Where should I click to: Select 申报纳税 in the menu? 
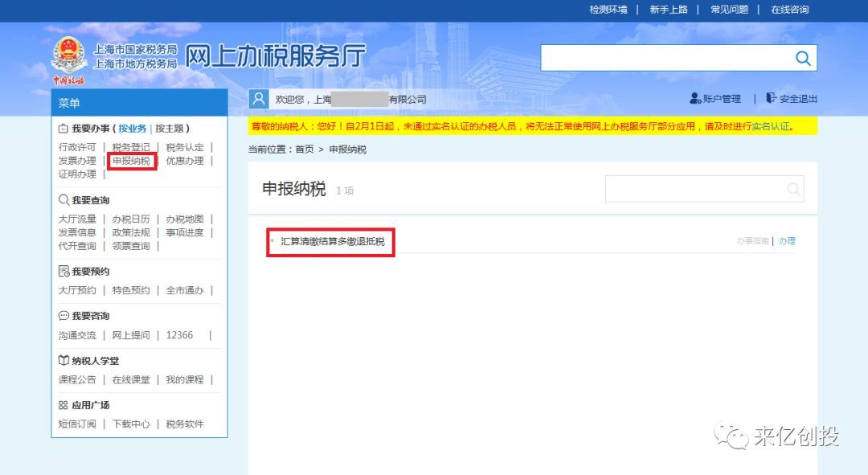(x=131, y=161)
